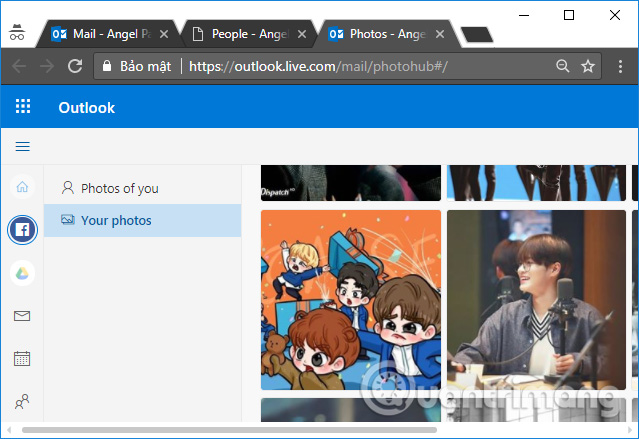The width and height of the screenshot is (639, 439).
Task: Select the Facebook photos source icon
Action: click(x=22, y=230)
